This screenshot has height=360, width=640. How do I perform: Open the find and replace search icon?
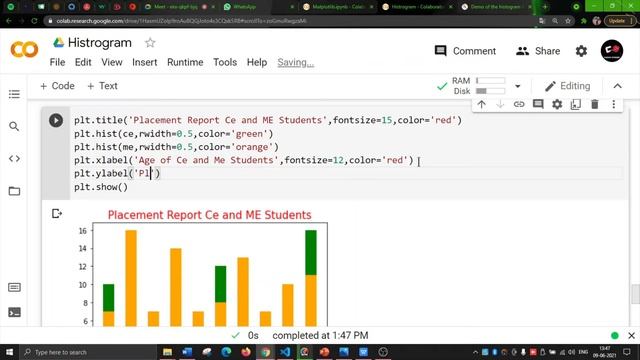(14, 127)
